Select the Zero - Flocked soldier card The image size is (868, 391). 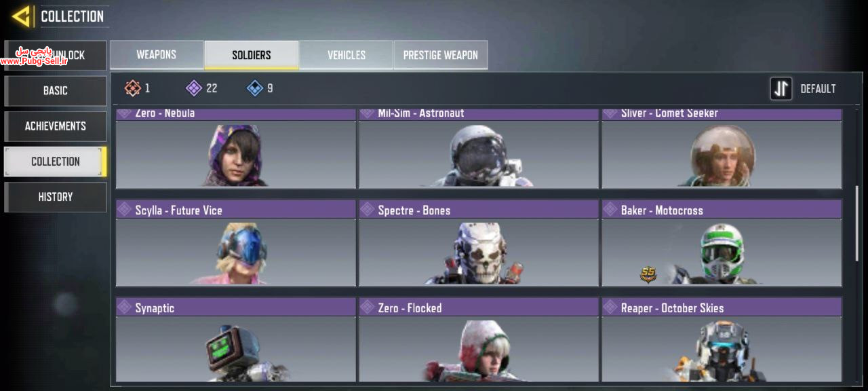(479, 340)
